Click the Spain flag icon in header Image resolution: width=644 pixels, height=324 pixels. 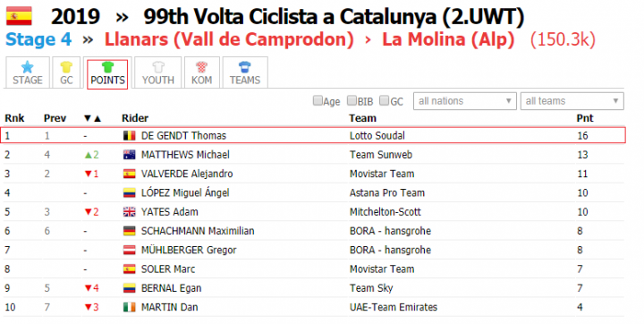(x=19, y=16)
